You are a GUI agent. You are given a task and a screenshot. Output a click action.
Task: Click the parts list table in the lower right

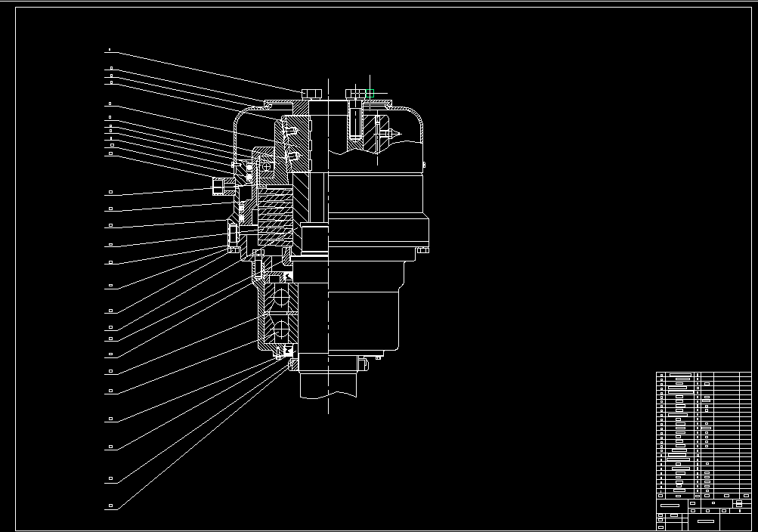coord(704,435)
